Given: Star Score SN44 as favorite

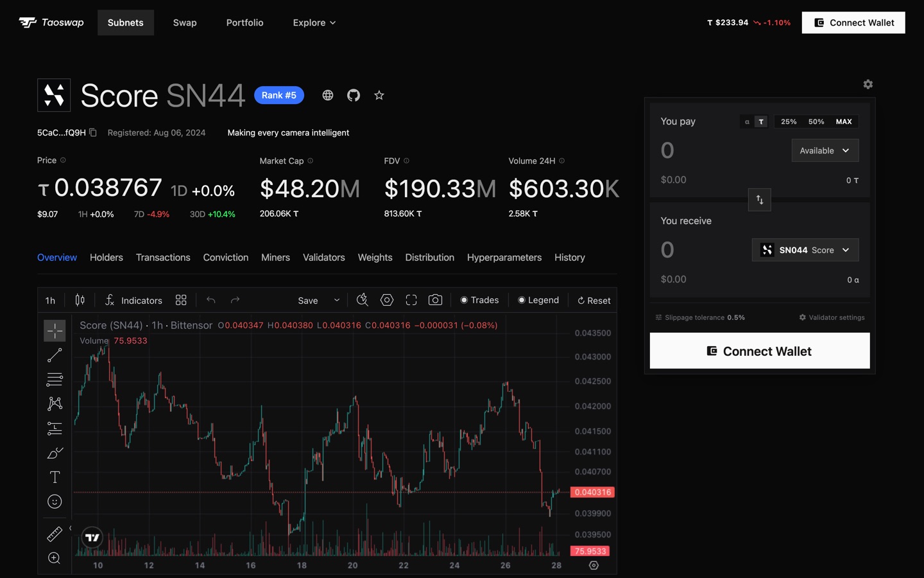Looking at the screenshot, I should click(x=379, y=96).
